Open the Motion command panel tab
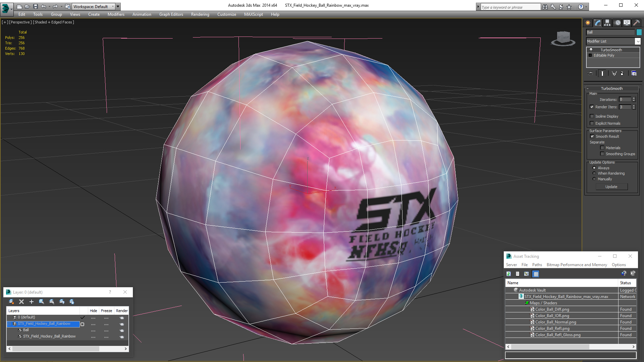Image resolution: width=644 pixels, height=362 pixels. click(618, 23)
